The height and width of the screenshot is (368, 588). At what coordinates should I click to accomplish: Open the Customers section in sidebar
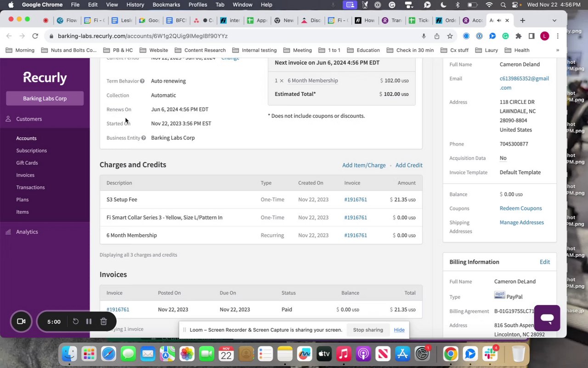pos(29,119)
